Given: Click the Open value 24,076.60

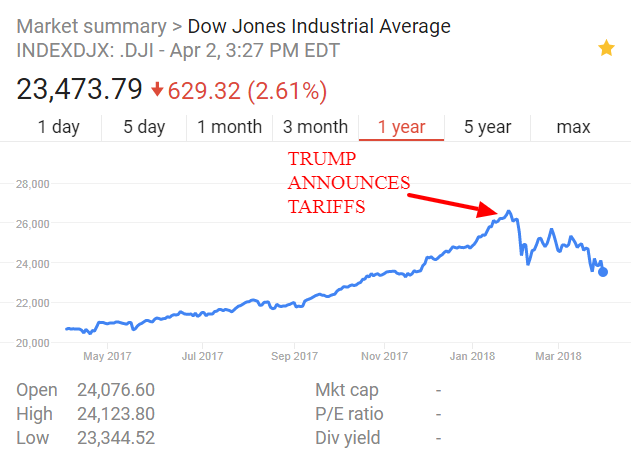Looking at the screenshot, I should 117,390.
